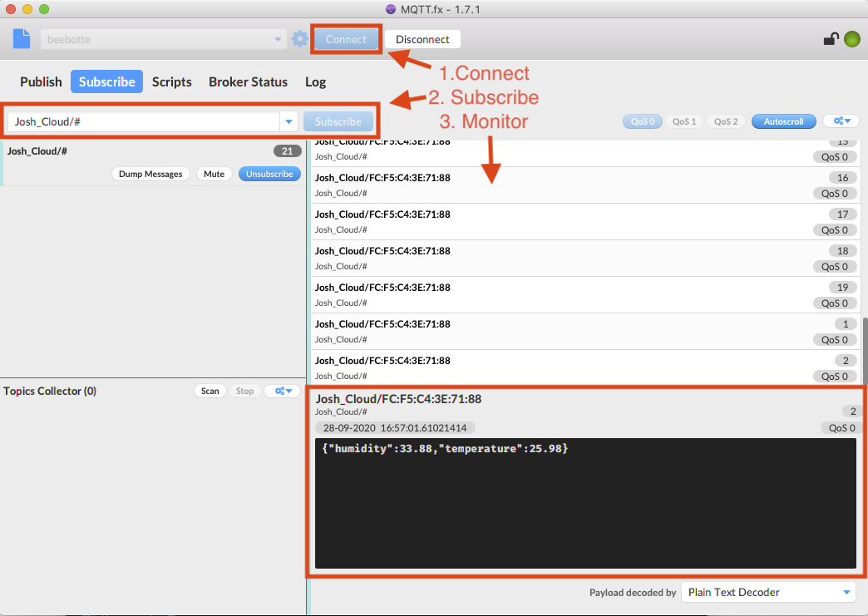The height and width of the screenshot is (616, 868).
Task: Enable QoS 1 for the subscription
Action: point(683,121)
